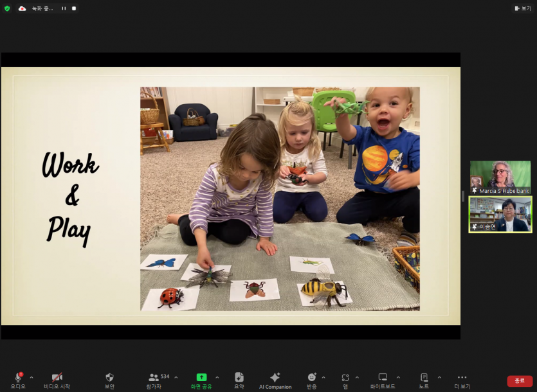Open the 반응 reactions emoji icon
This screenshot has width=537, height=392.
[312, 378]
